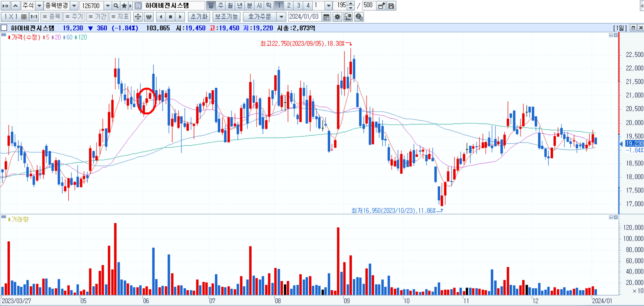Click the 호가주문 order button
644x306 pixels.
260,17
